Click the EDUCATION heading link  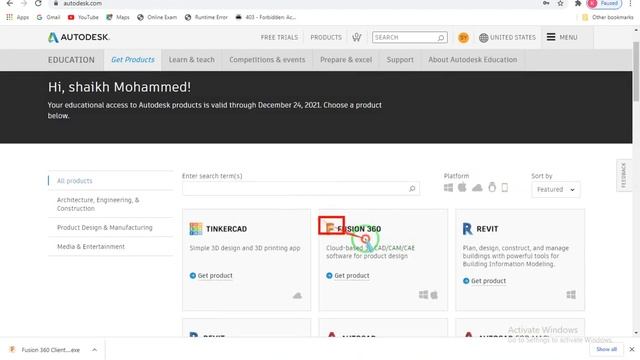coord(71,60)
